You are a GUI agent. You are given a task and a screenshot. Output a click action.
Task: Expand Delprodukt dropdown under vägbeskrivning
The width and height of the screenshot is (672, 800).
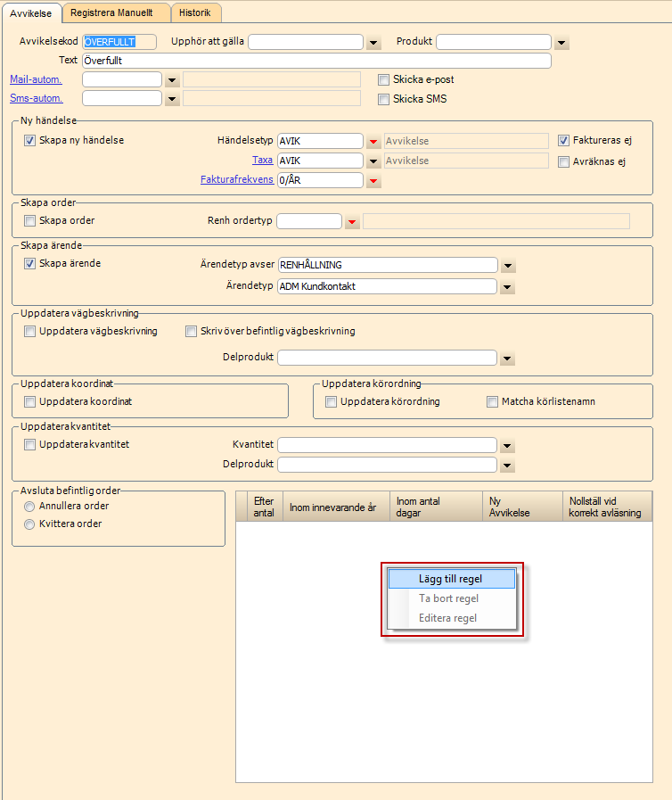507,359
